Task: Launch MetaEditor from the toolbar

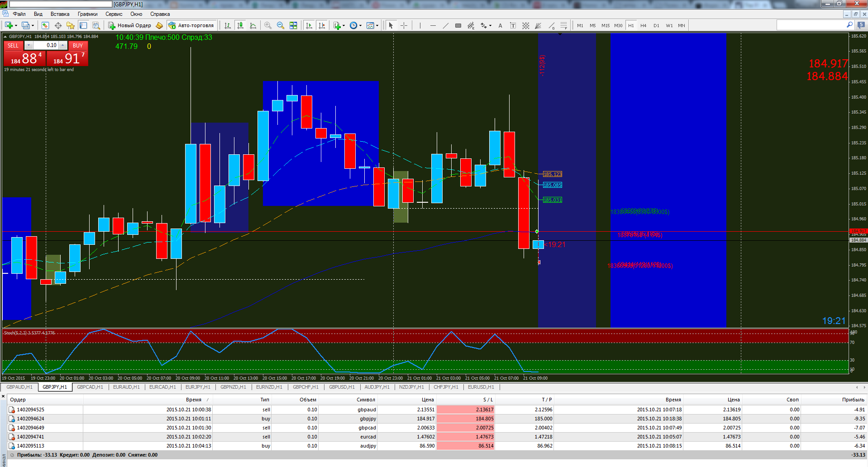Action: [159, 25]
